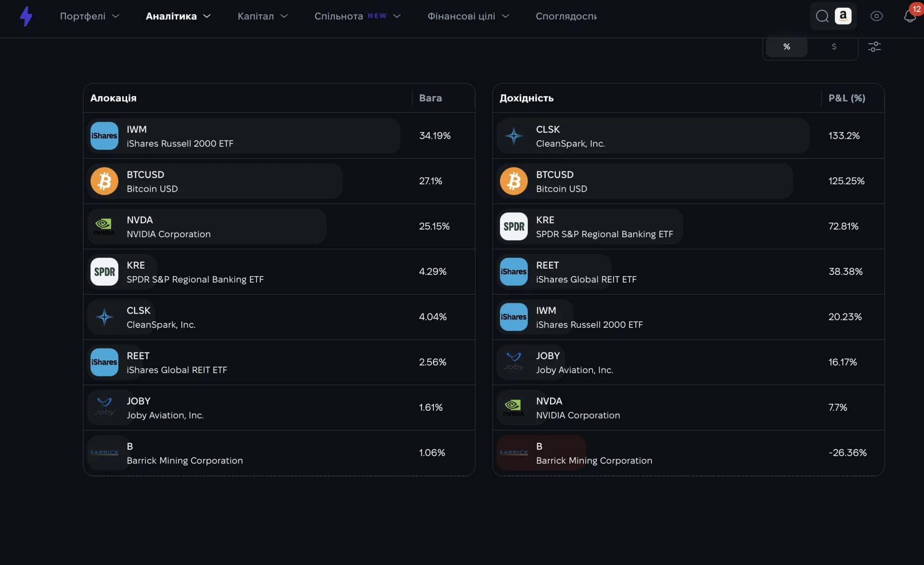Image resolution: width=924 pixels, height=565 pixels.
Task: Select the 27.1% weight value
Action: click(x=430, y=181)
